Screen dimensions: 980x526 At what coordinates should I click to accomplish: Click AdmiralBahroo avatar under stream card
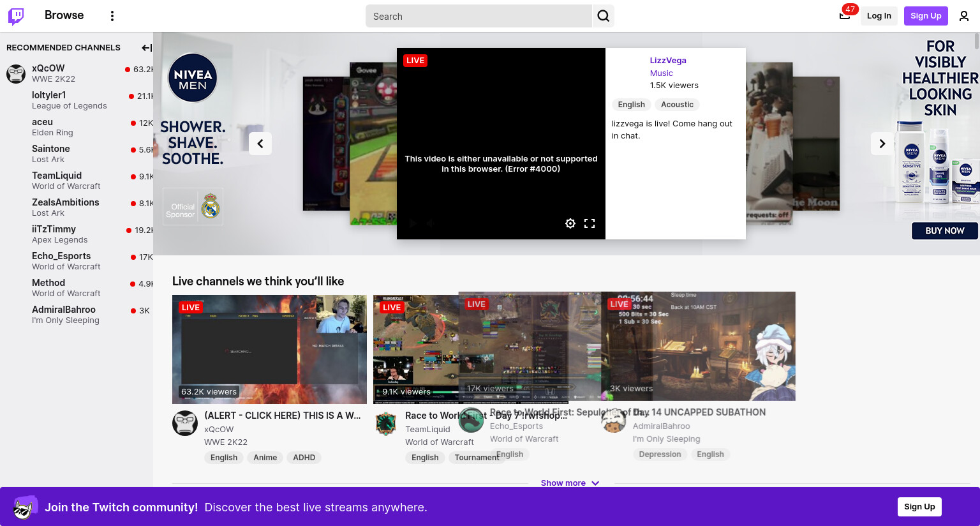tap(614, 420)
